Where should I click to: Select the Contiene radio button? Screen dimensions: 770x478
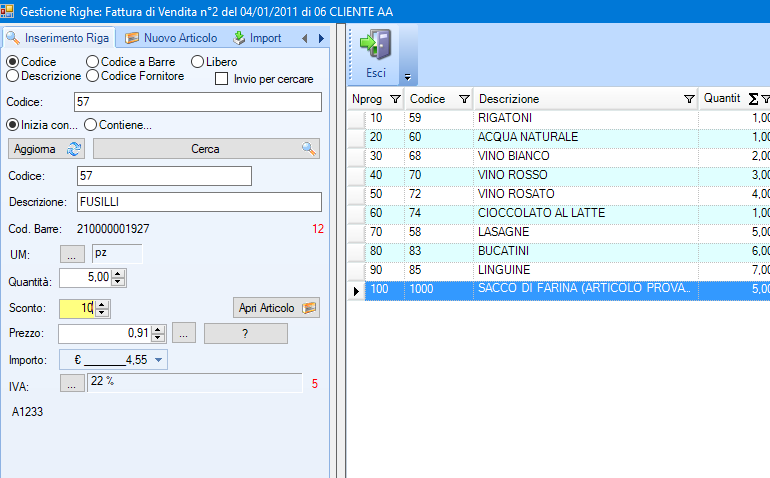(x=90, y=125)
